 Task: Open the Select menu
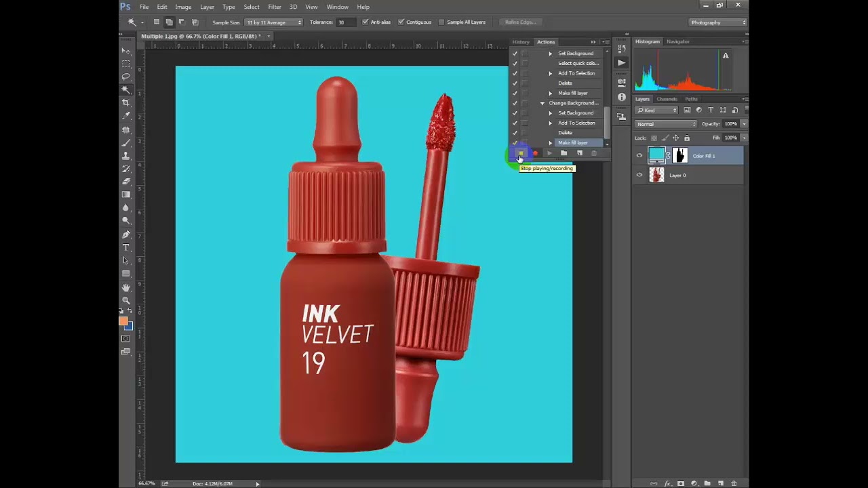point(252,7)
